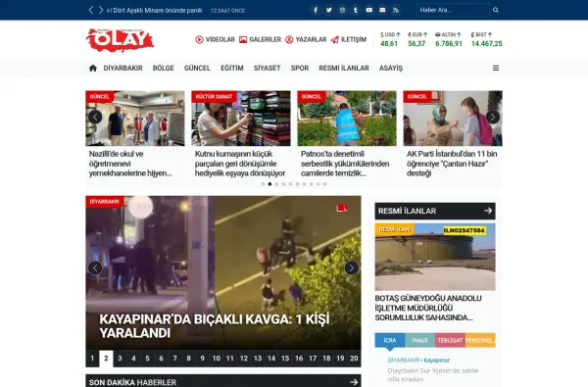
Task: Open Galeriler section
Action: 261,39
